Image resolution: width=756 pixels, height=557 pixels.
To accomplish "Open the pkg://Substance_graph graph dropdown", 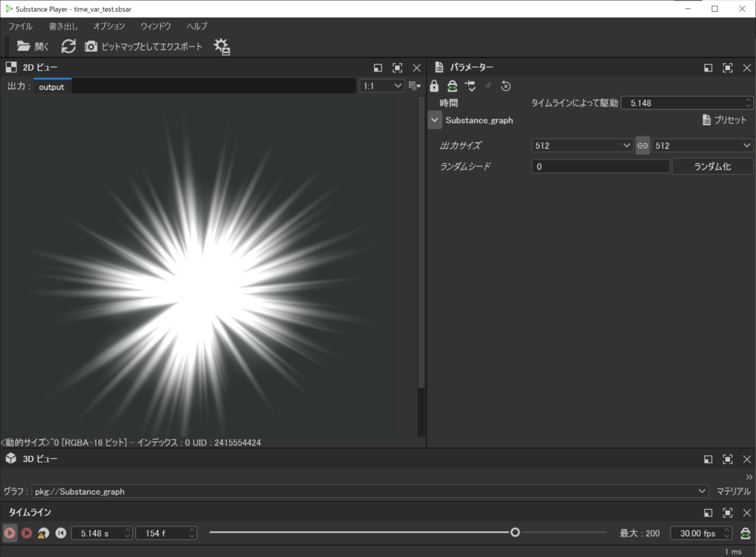I will point(369,491).
